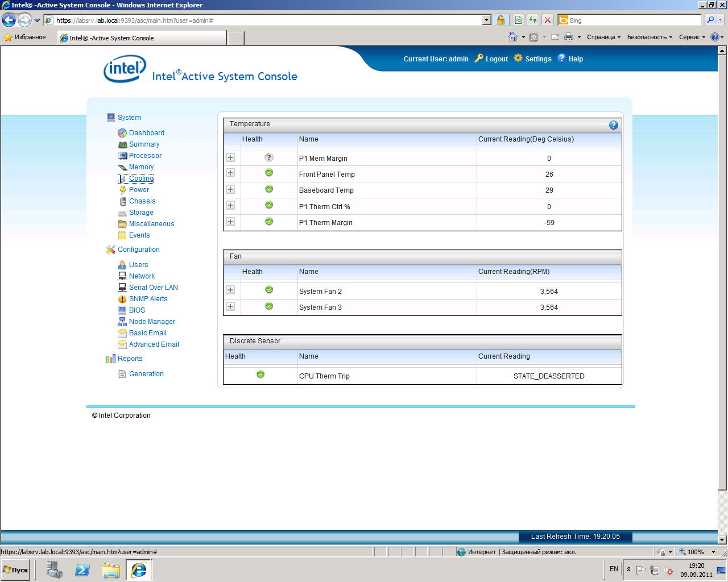
Task: Click the Temperature panel help icon
Action: pyautogui.click(x=613, y=125)
